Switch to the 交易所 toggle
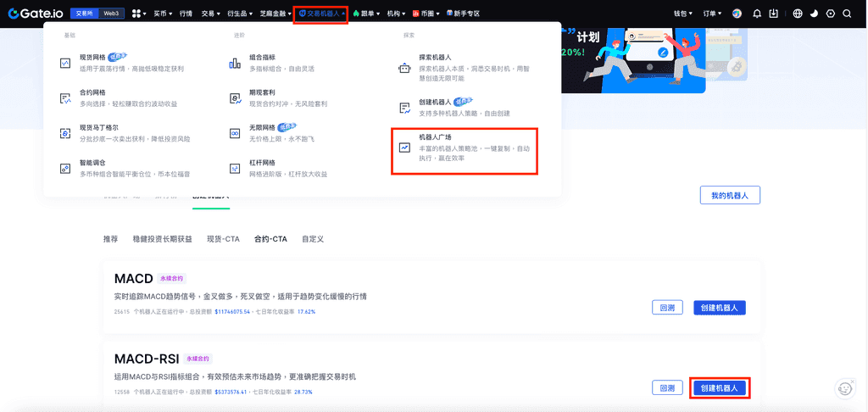This screenshot has height=412, width=868. point(84,14)
